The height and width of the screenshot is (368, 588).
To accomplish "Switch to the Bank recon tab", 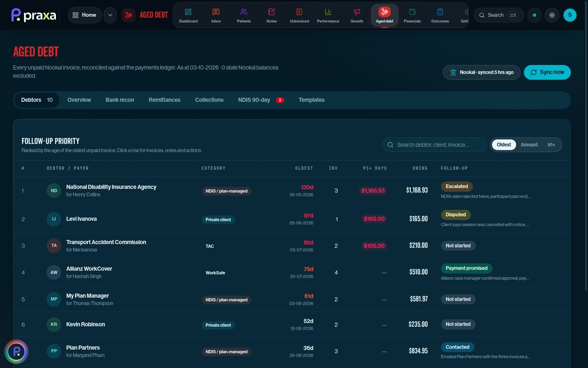I will [120, 100].
